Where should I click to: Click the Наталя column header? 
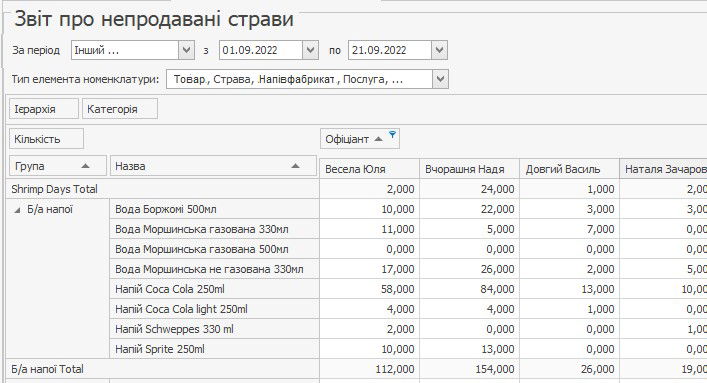[x=663, y=169]
